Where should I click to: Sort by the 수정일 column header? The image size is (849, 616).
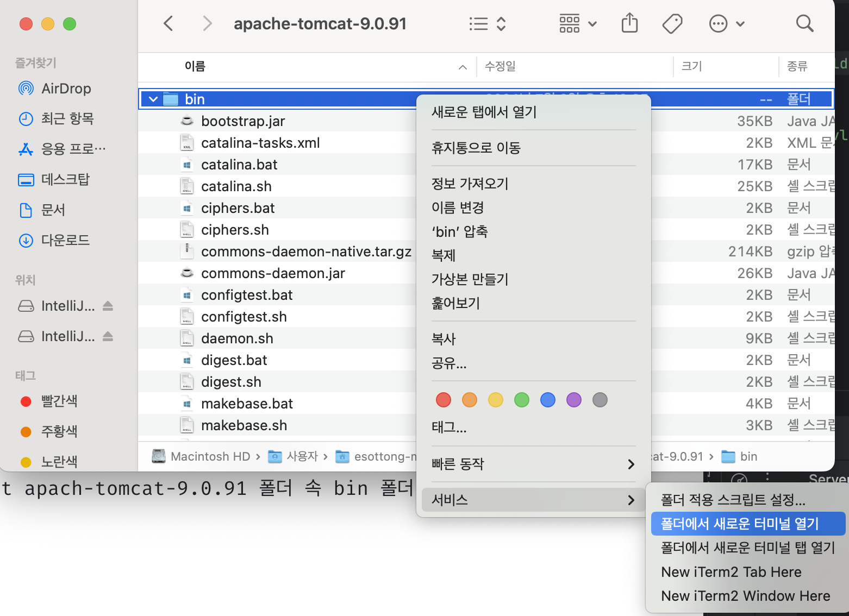click(500, 66)
